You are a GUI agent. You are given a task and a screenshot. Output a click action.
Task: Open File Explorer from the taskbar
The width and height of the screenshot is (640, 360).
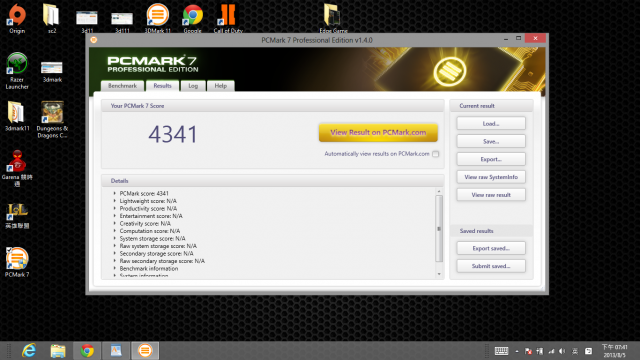pos(58,351)
